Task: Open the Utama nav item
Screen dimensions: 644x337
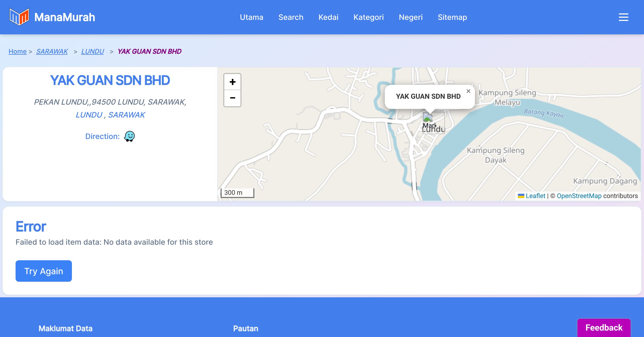Action: [251, 17]
